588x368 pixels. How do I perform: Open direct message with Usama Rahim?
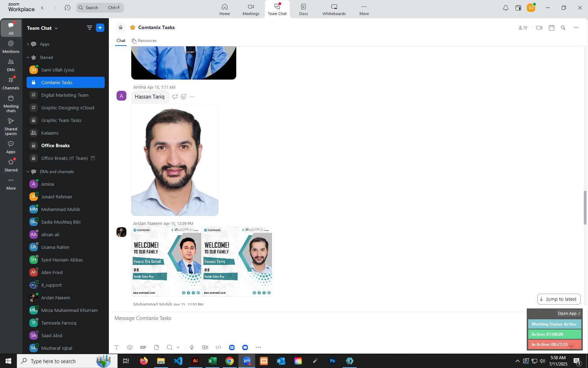[x=65, y=247]
